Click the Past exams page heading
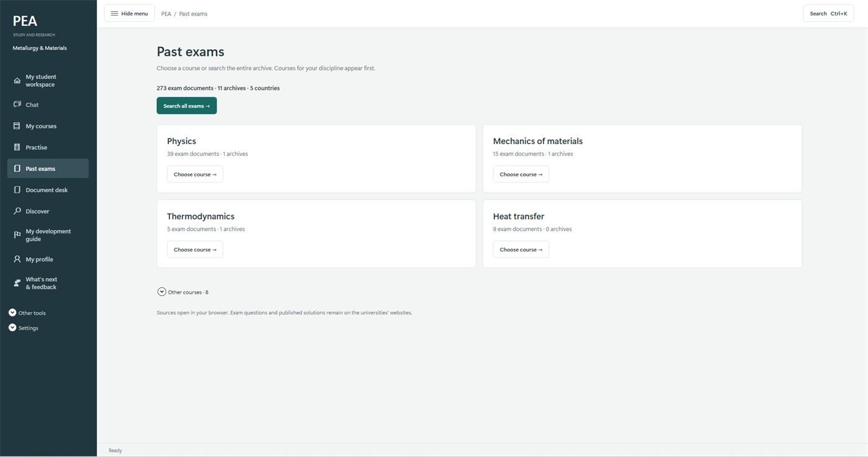Image resolution: width=868 pixels, height=457 pixels. coord(190,52)
